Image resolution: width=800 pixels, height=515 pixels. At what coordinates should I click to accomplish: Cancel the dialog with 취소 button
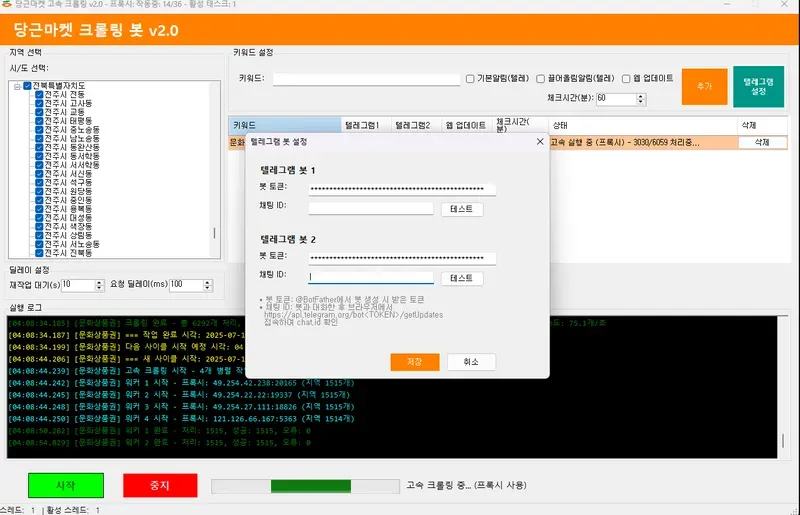click(x=471, y=362)
